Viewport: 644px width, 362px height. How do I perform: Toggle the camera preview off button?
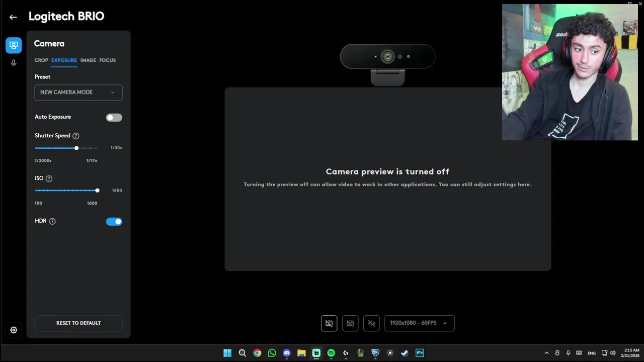tap(329, 323)
